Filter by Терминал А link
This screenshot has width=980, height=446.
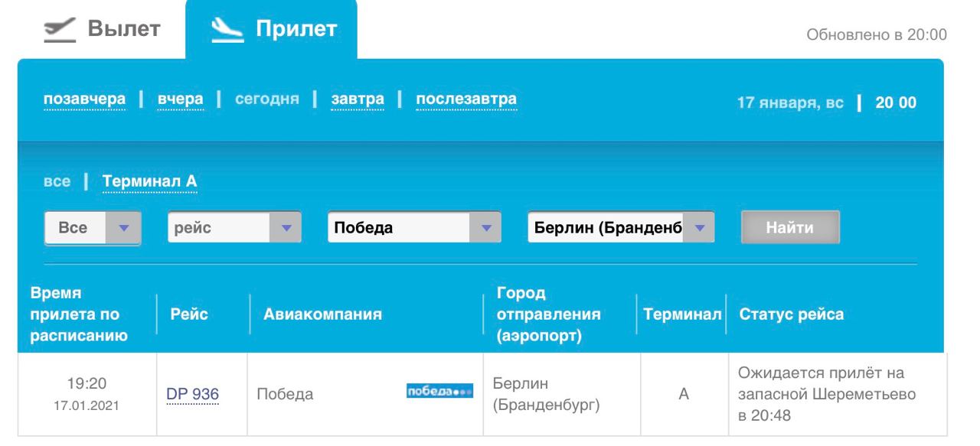coord(149,182)
